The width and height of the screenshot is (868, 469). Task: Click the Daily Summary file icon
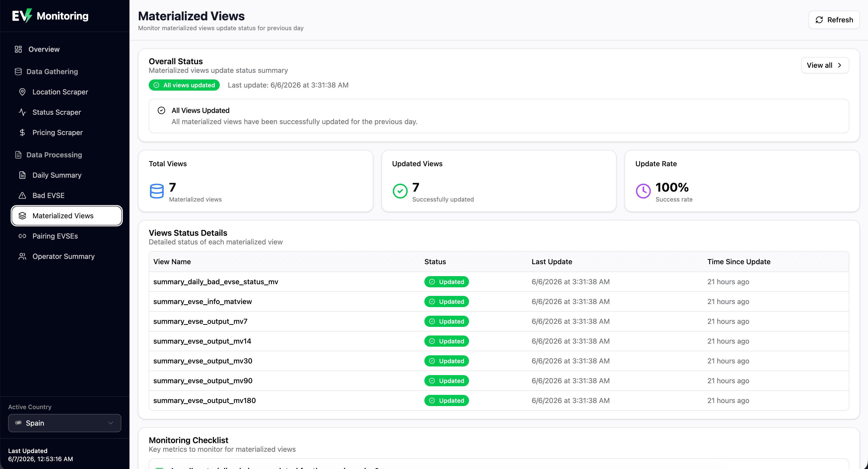click(x=22, y=175)
